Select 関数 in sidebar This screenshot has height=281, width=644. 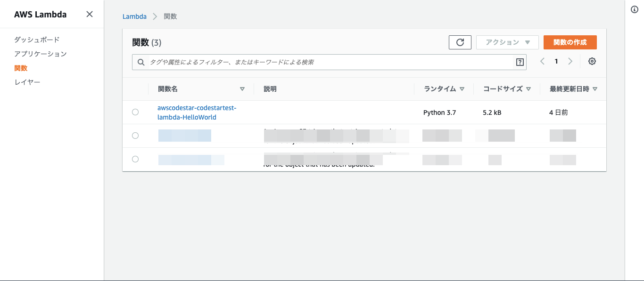[x=21, y=68]
